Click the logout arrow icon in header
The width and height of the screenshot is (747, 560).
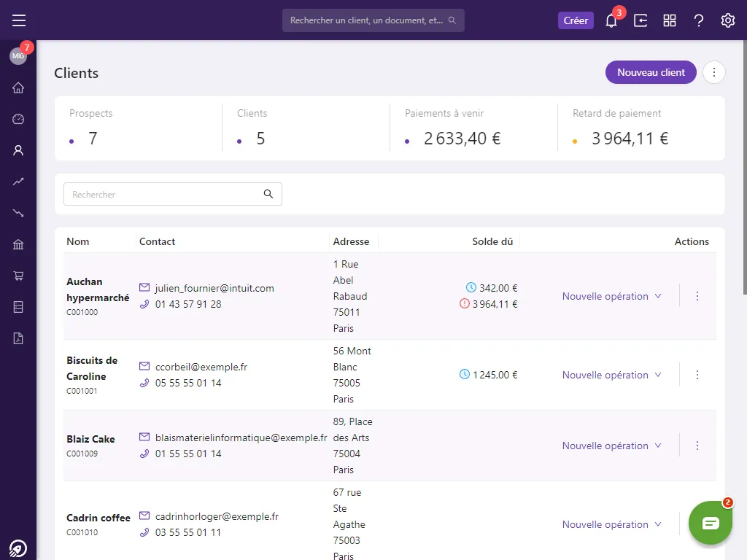[640, 20]
